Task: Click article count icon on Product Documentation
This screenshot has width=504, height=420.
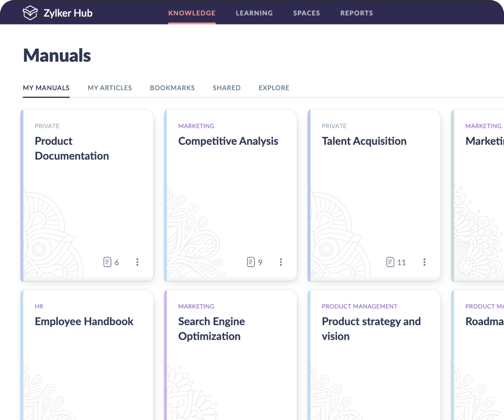Action: [107, 262]
